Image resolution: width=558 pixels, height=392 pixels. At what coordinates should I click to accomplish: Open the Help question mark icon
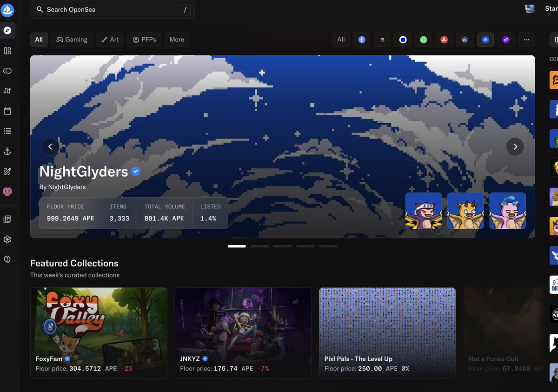pos(7,259)
